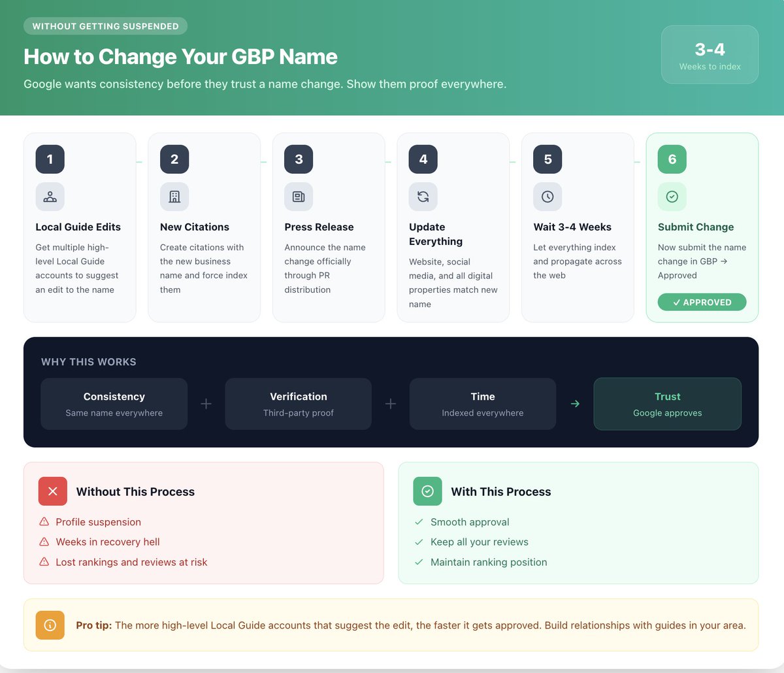Screen dimensions: 784x673
Task: Click the Press Release heading
Action: (x=319, y=227)
